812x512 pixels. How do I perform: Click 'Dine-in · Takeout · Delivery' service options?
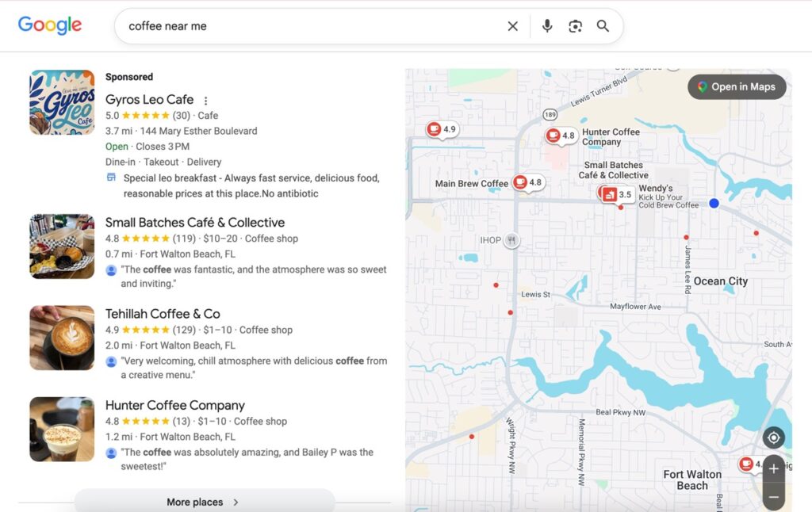click(x=163, y=162)
